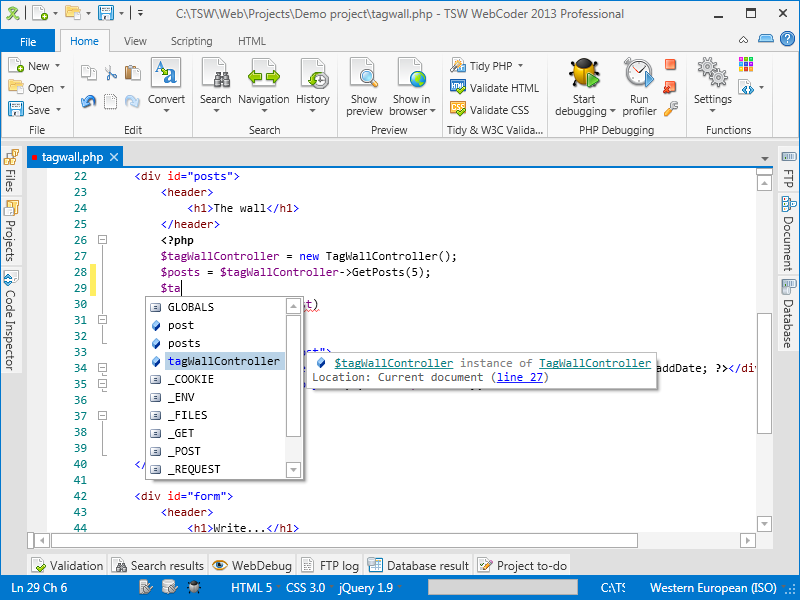Open the WebDebug bottom panel tab
The height and width of the screenshot is (600, 800).
252,566
